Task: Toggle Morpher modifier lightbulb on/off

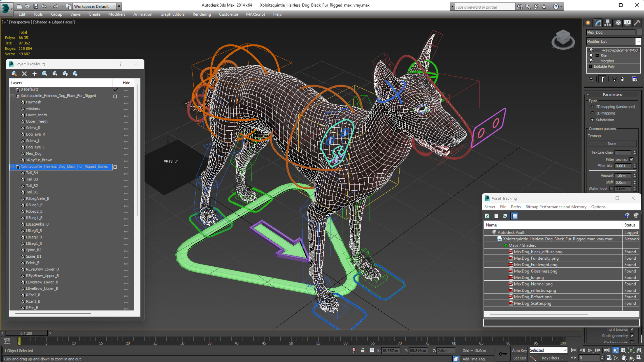Action: click(591, 61)
